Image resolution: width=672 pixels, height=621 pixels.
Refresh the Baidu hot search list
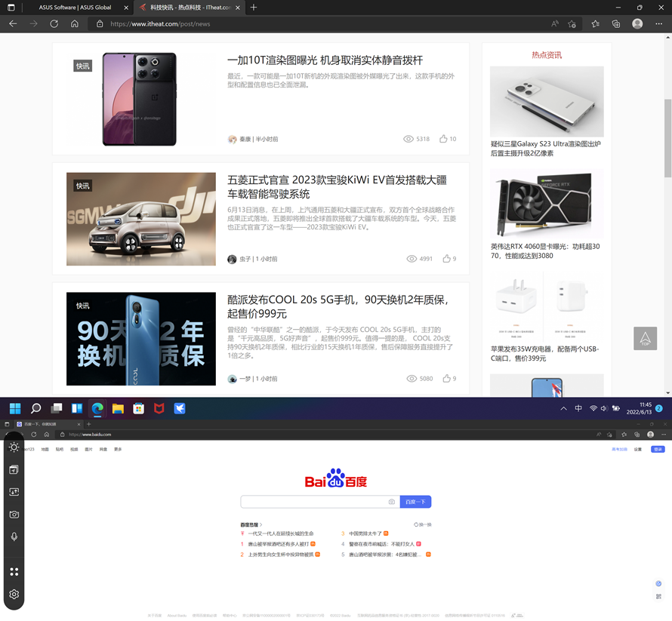point(422,524)
